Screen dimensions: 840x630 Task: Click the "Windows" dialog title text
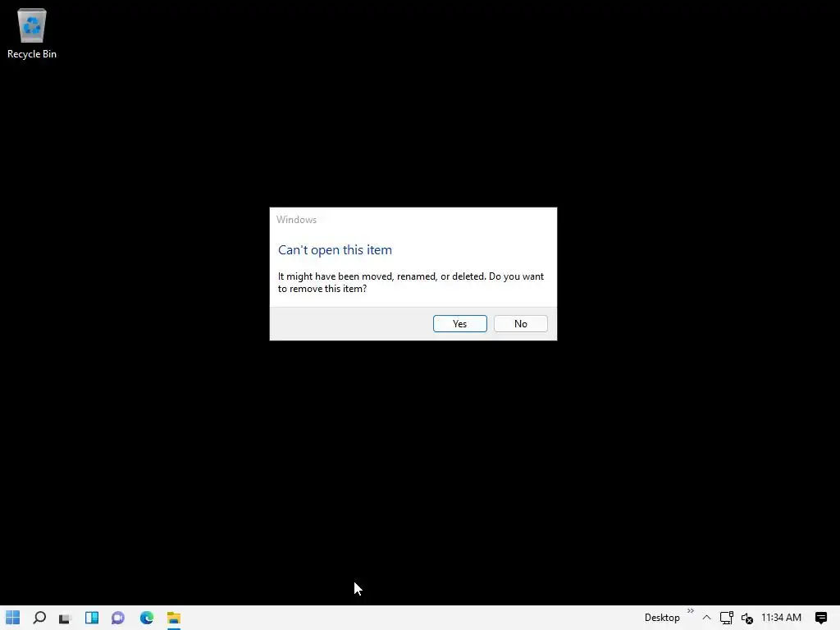pyautogui.click(x=296, y=220)
